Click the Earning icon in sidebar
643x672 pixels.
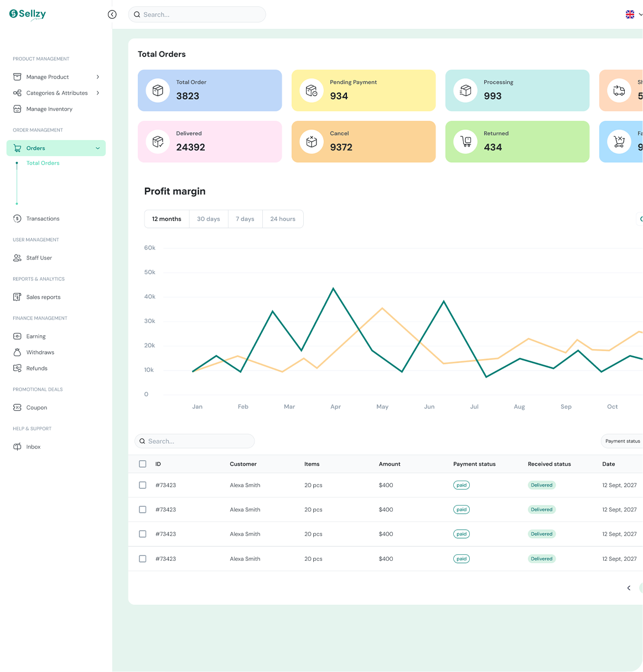(17, 336)
